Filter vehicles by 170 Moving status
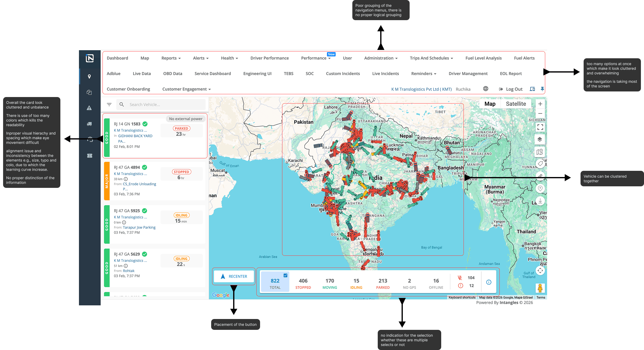Screen dimensions: 644x350 (x=329, y=283)
